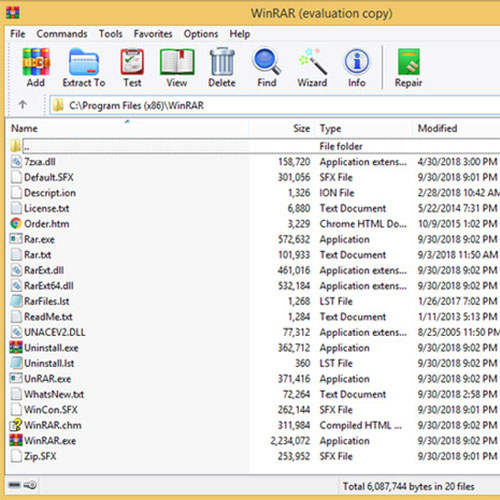Select the WhatsNew.txt file
This screenshot has height=500, width=500.
(54, 394)
